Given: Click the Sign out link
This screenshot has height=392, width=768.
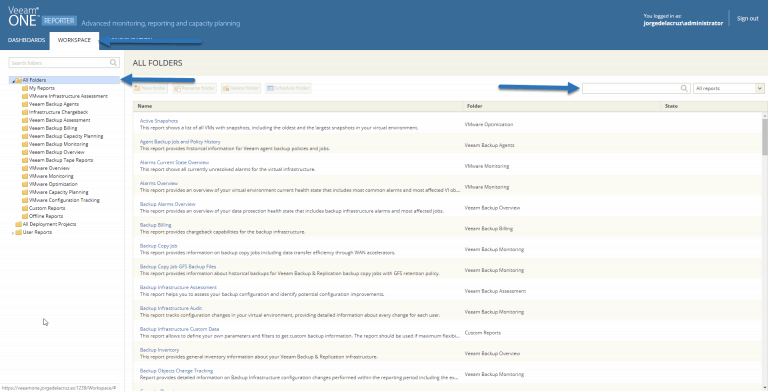Looking at the screenshot, I should click(747, 19).
